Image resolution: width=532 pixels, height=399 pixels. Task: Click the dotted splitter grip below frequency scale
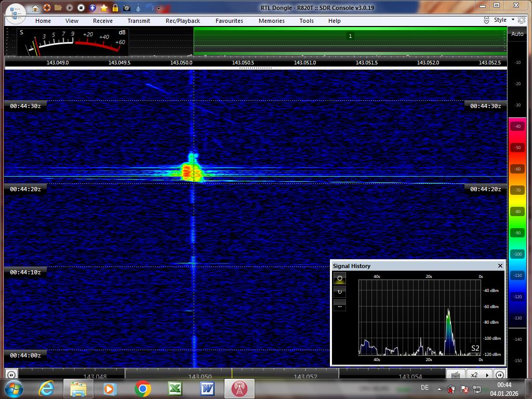tap(256, 68)
